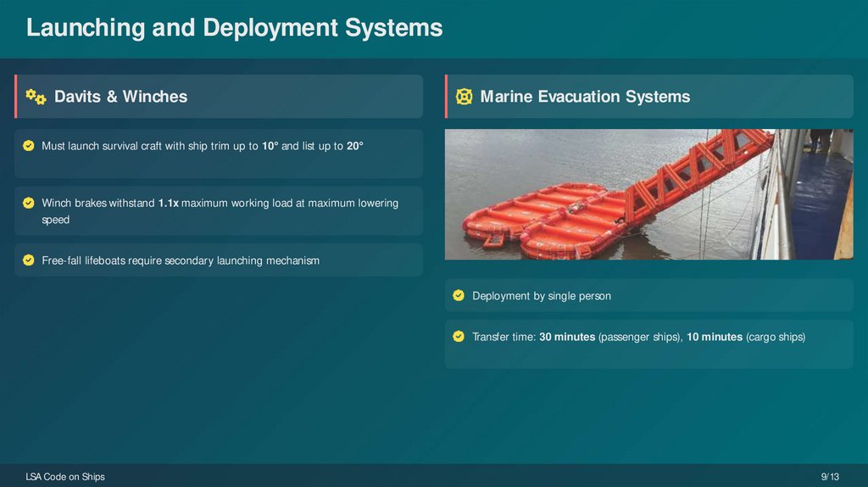Click the bold 1.1x load value

pyautogui.click(x=169, y=203)
